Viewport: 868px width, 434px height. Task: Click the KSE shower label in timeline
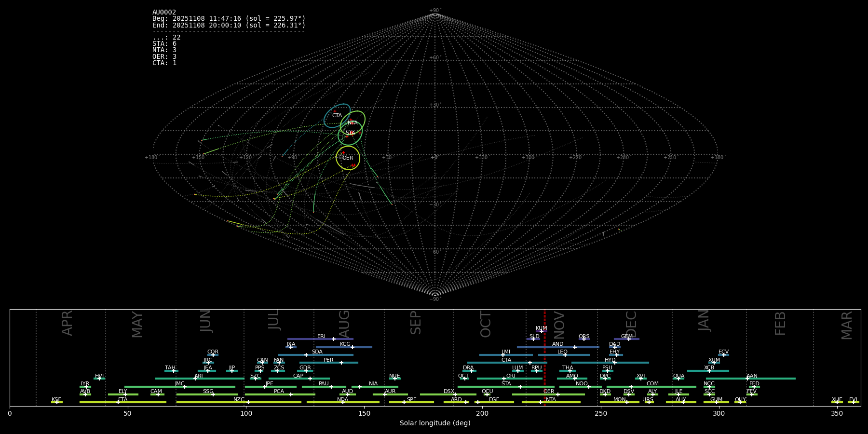tap(56, 399)
